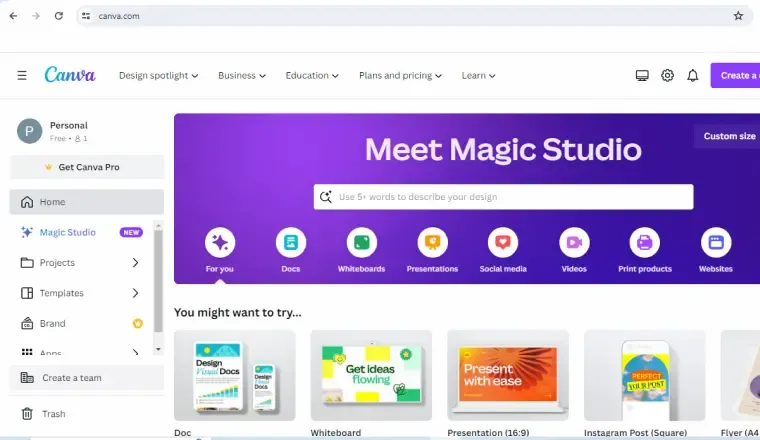The width and height of the screenshot is (760, 440).
Task: Click the sidebar scroll down arrow
Action: (x=158, y=349)
